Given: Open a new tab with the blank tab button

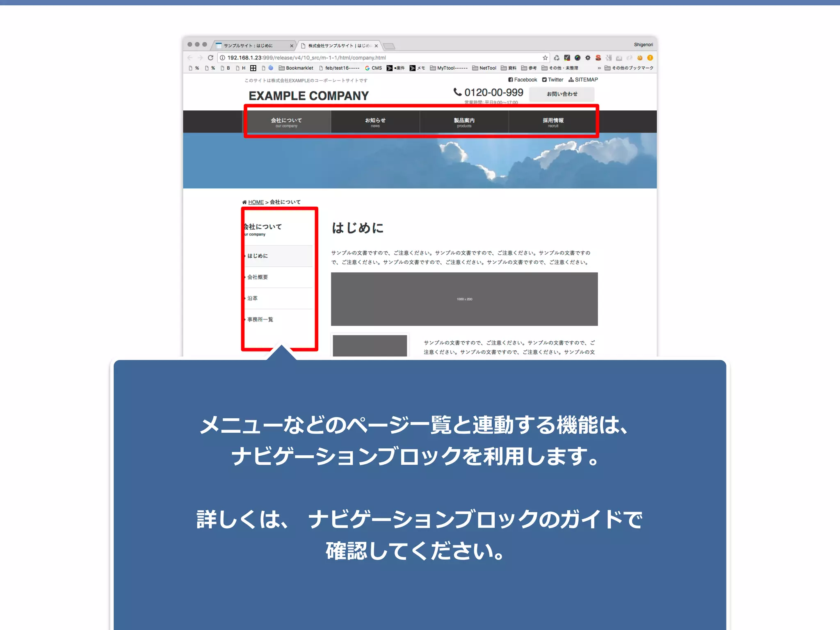Looking at the screenshot, I should coord(389,46).
